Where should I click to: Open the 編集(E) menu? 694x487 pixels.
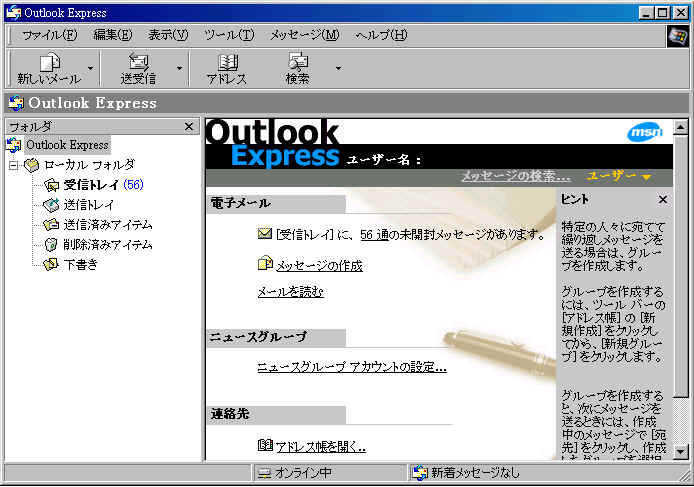click(113, 35)
